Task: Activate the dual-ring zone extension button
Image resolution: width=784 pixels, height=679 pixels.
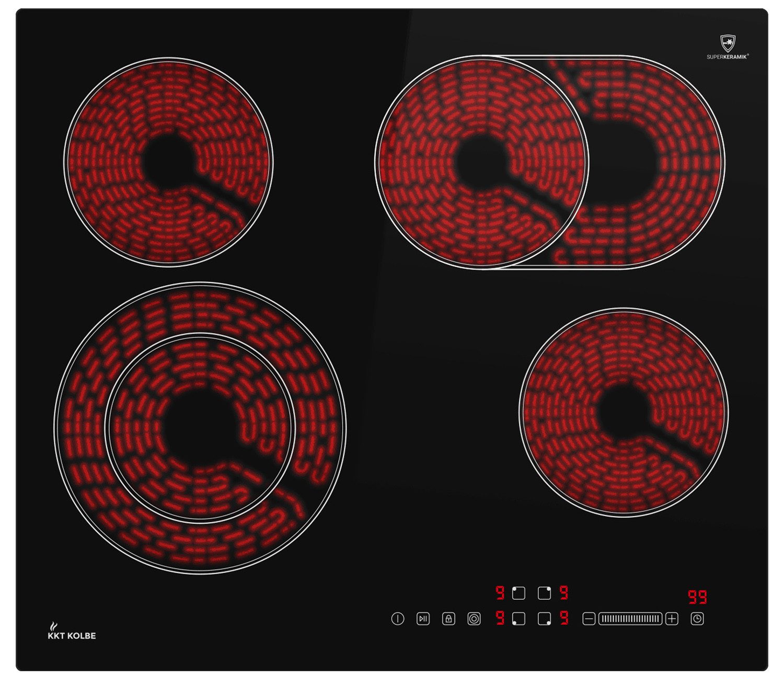Action: (x=474, y=619)
